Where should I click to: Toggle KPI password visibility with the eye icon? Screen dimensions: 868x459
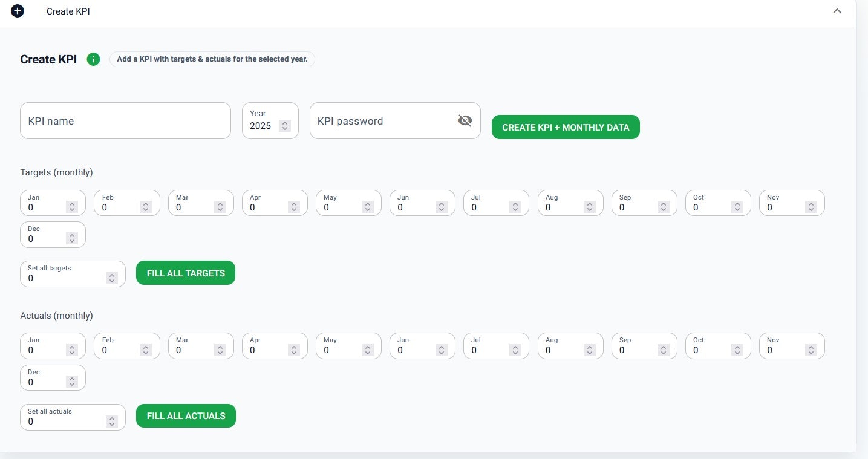point(465,120)
